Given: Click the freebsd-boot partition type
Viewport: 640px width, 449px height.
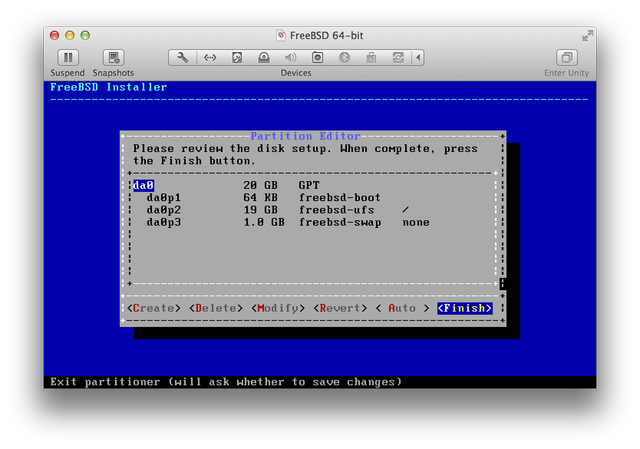Looking at the screenshot, I should 340,198.
